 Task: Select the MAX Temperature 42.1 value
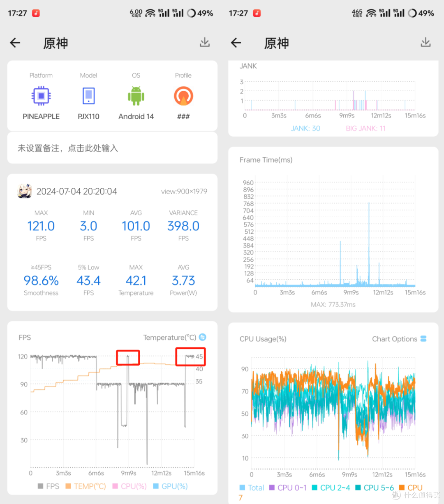click(x=136, y=281)
